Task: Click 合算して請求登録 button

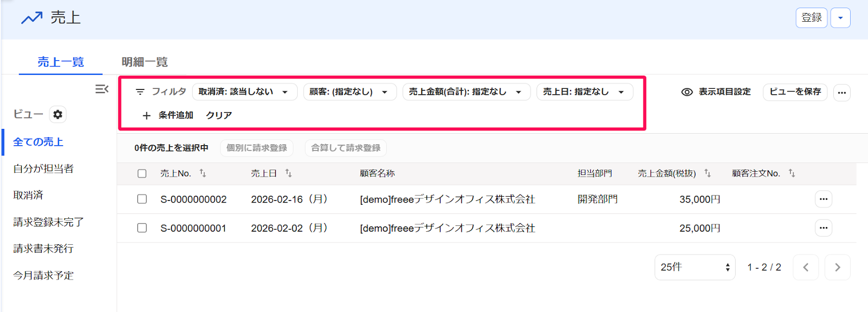Action: click(346, 148)
